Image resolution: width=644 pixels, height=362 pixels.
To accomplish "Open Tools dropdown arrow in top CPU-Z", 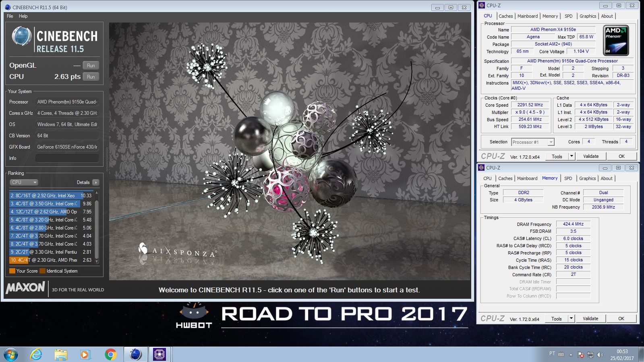I will [572, 156].
